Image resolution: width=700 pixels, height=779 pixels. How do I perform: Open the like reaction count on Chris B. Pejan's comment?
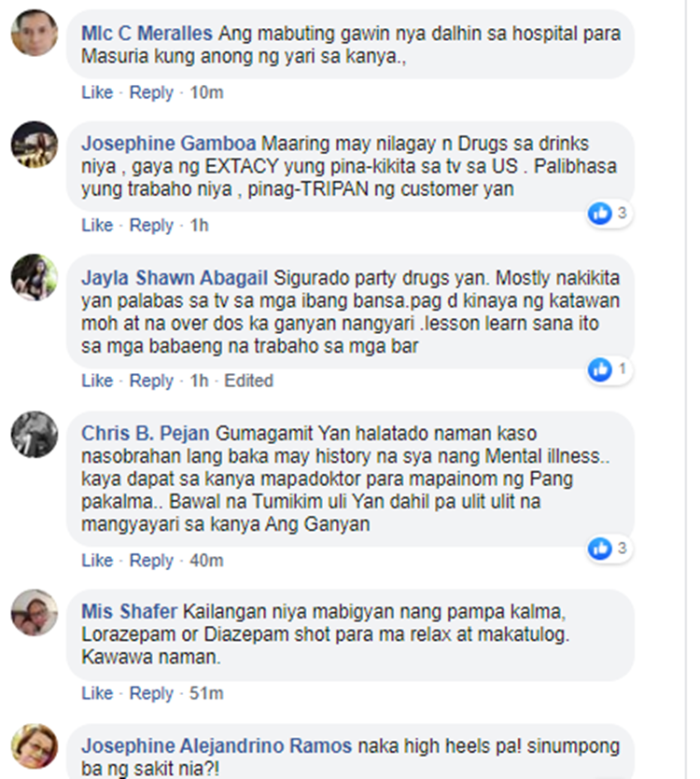tap(609, 549)
